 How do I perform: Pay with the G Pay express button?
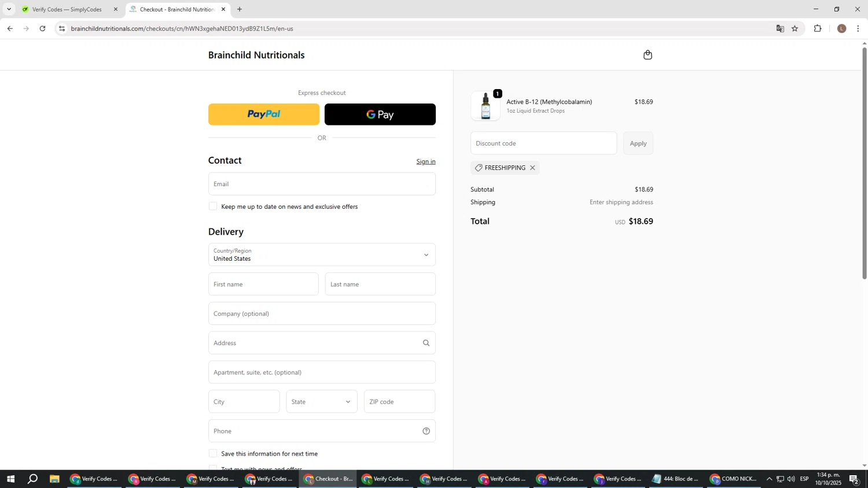[x=380, y=114]
